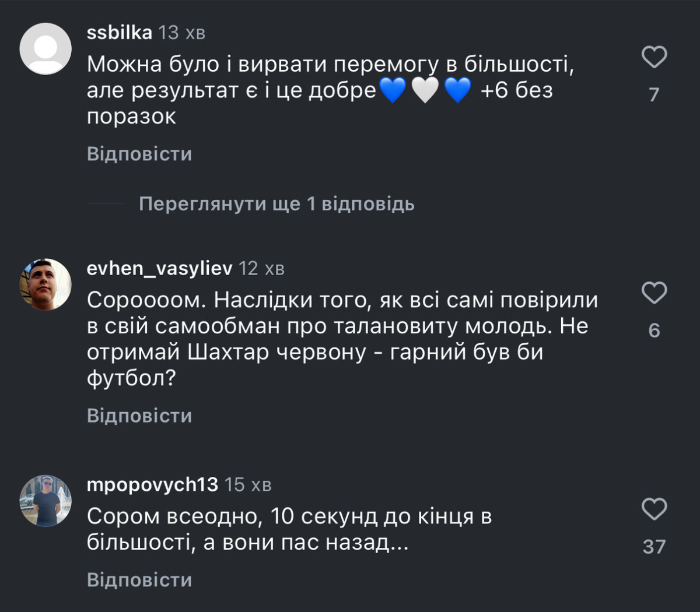Click the '13 хв' timestamp on ssbilka's comment
Image resolution: width=700 pixels, height=612 pixels.
tap(182, 33)
